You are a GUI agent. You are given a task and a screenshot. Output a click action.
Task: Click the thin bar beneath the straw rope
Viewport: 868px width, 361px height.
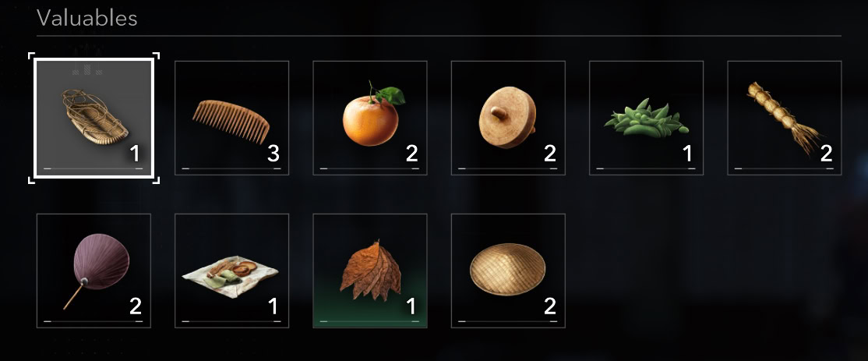785,168
